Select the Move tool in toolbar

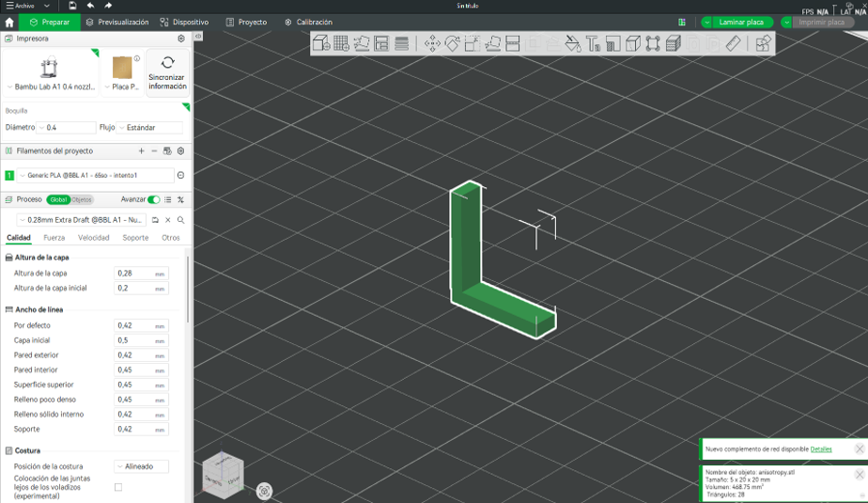tap(432, 43)
